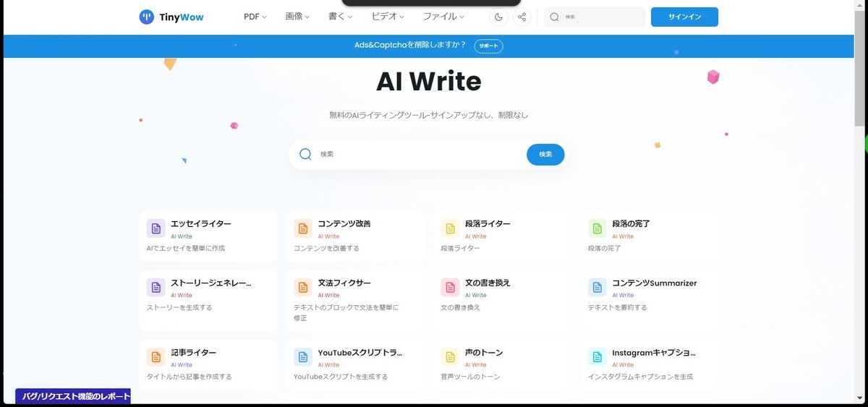Click description 'AIでエッセイを簡単に作成'
The image size is (868, 407).
[186, 248]
